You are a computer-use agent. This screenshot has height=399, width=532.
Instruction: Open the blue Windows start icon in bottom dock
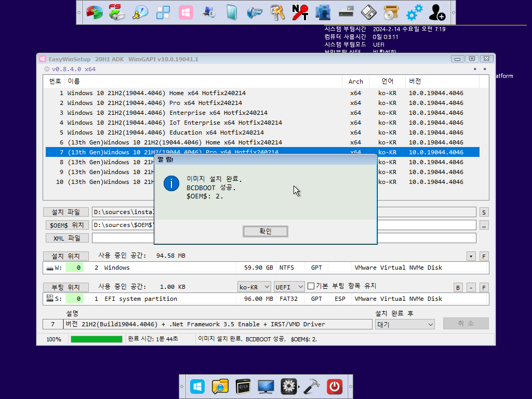point(197,387)
